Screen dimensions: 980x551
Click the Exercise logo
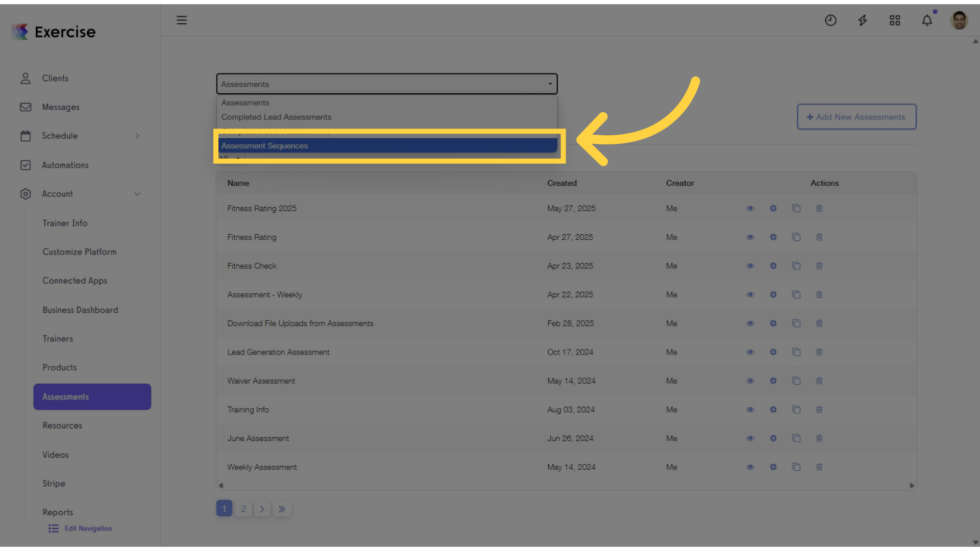pos(54,32)
